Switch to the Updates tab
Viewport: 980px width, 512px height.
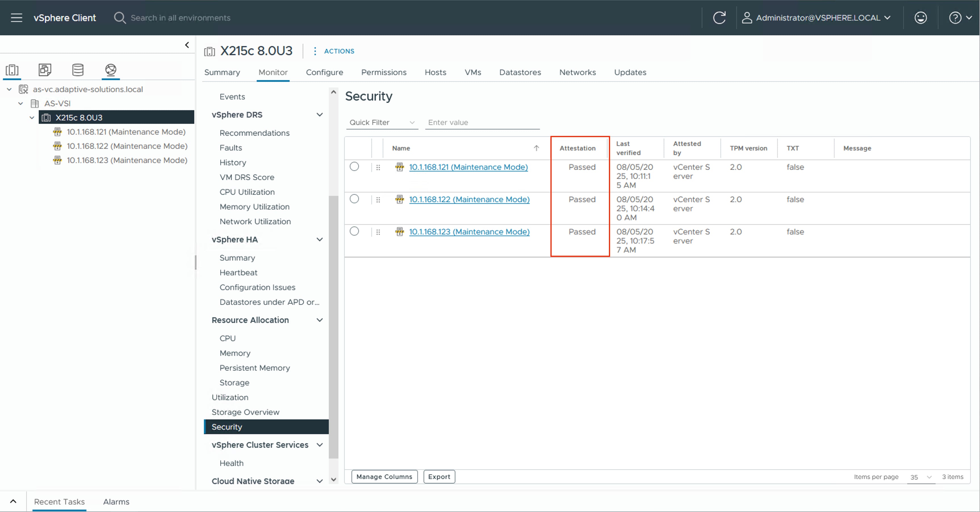tap(630, 72)
